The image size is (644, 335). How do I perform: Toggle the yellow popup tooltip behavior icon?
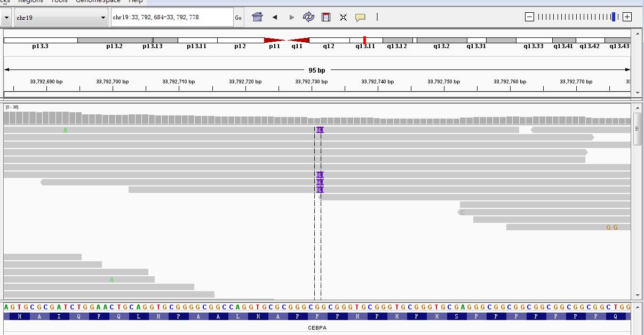point(361,17)
